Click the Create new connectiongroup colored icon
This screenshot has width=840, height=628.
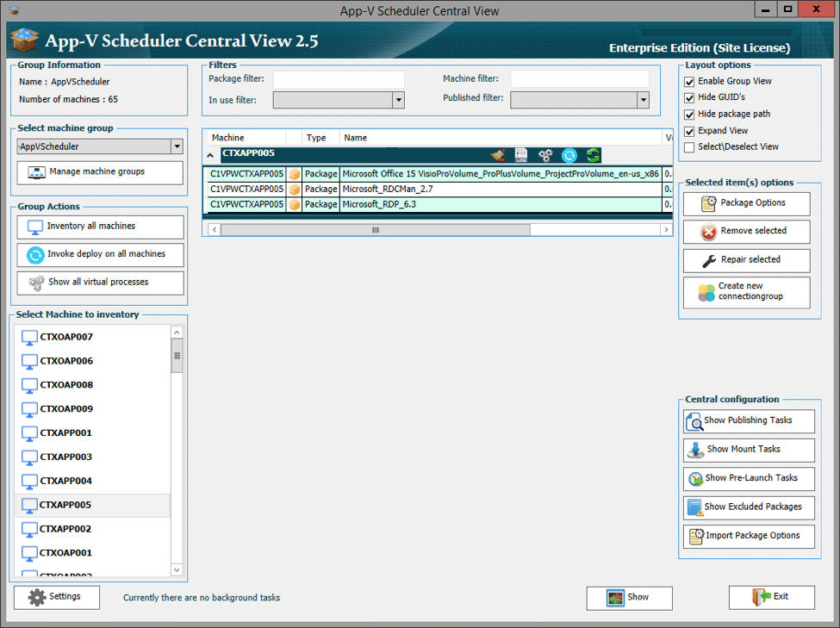point(706,293)
